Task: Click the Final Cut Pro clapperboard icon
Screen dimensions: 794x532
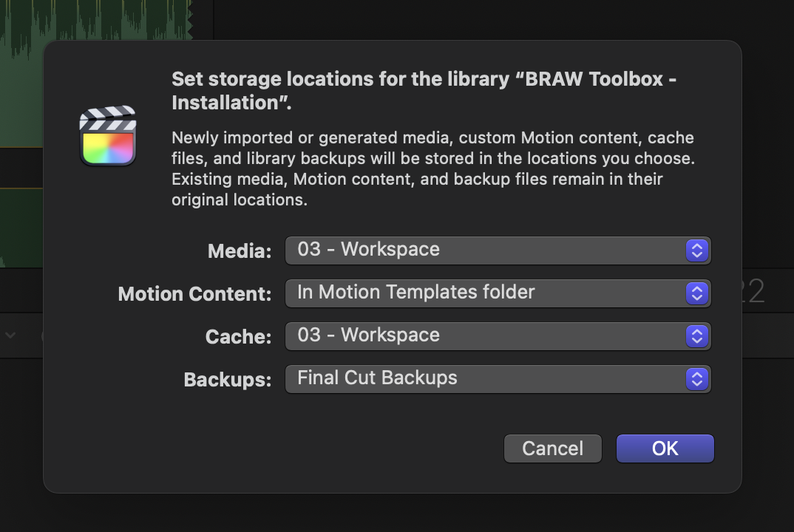Action: [108, 136]
